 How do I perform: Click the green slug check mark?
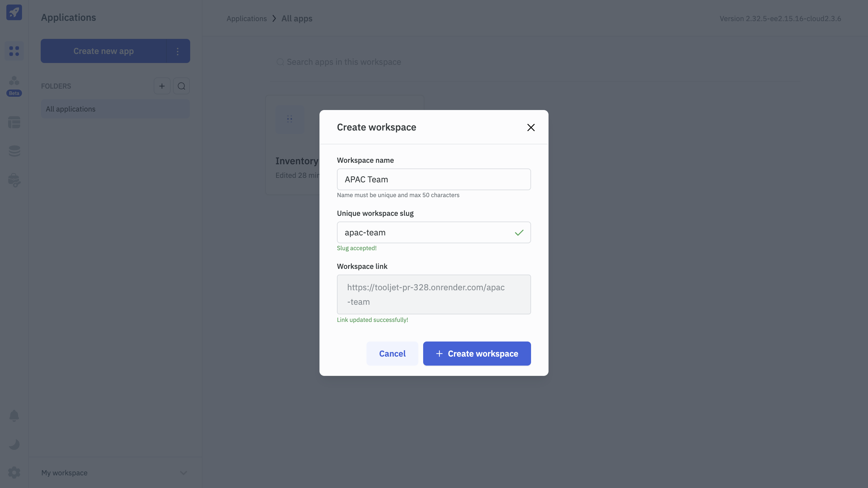519,232
